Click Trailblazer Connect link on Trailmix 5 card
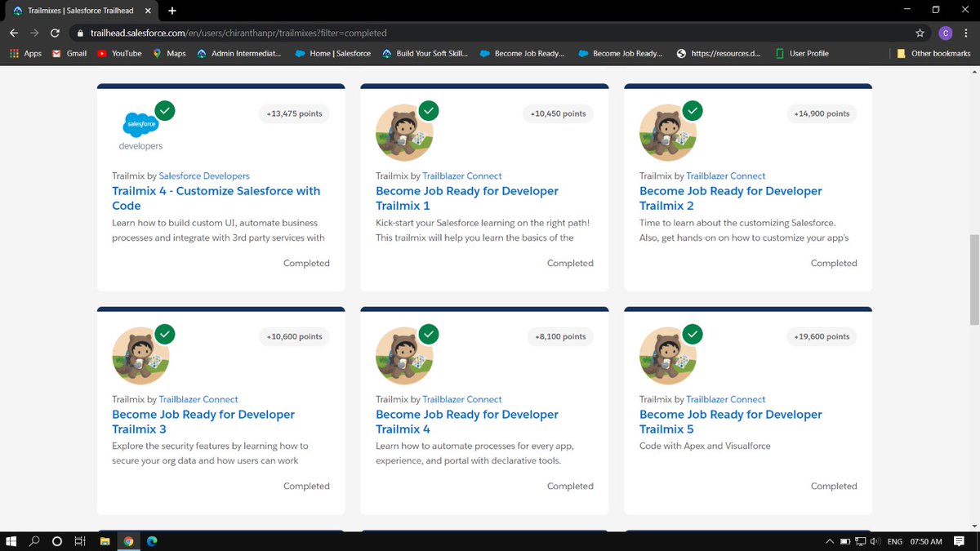The image size is (980, 551). coord(726,399)
